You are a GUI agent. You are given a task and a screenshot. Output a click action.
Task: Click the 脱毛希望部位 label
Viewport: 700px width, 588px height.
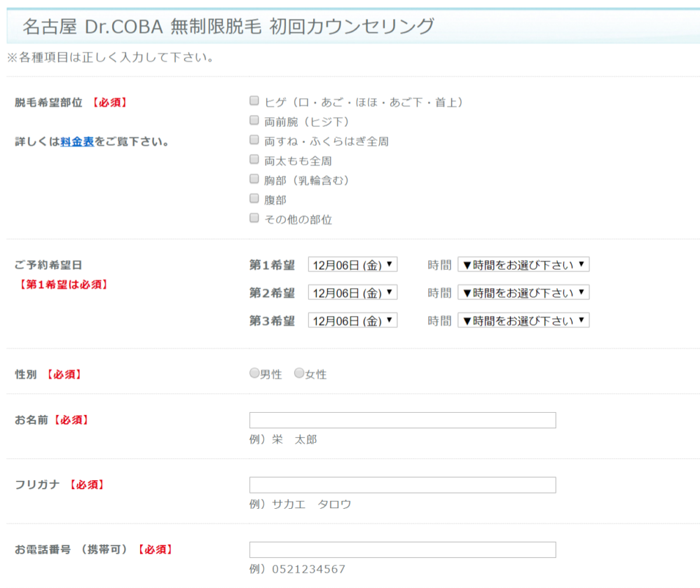point(48,103)
